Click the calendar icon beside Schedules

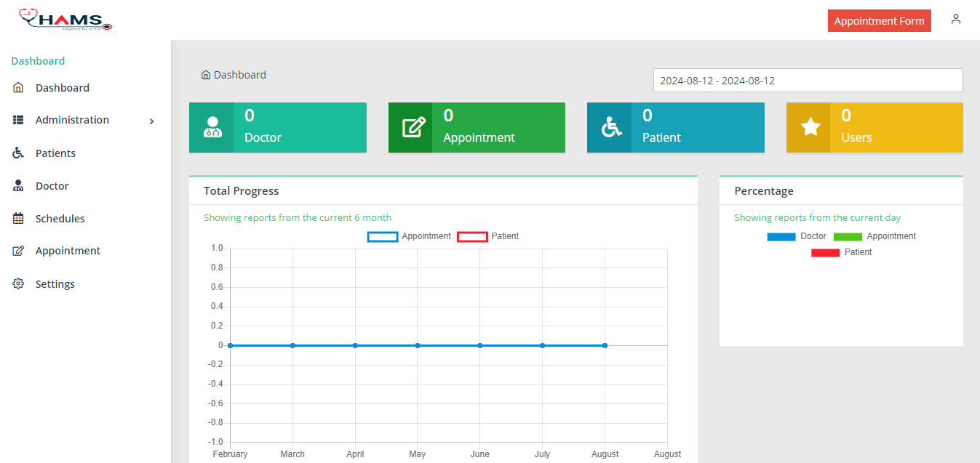click(19, 218)
